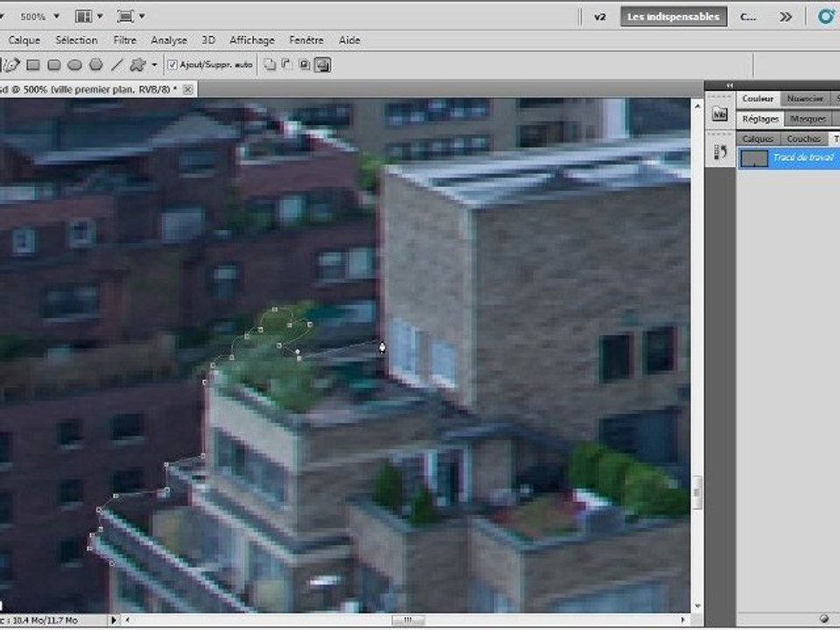The width and height of the screenshot is (840, 630).
Task: Choose the Polygon shape tool
Action: pyautogui.click(x=96, y=65)
